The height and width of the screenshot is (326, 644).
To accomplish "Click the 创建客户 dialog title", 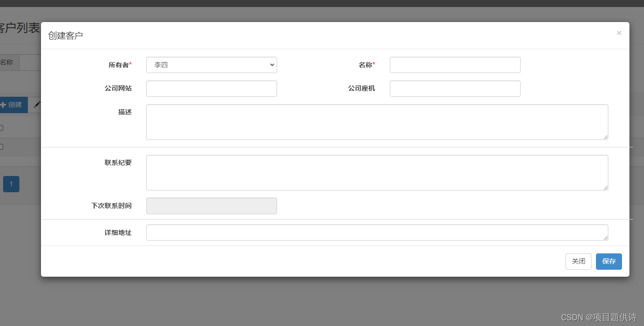I will pyautogui.click(x=65, y=36).
